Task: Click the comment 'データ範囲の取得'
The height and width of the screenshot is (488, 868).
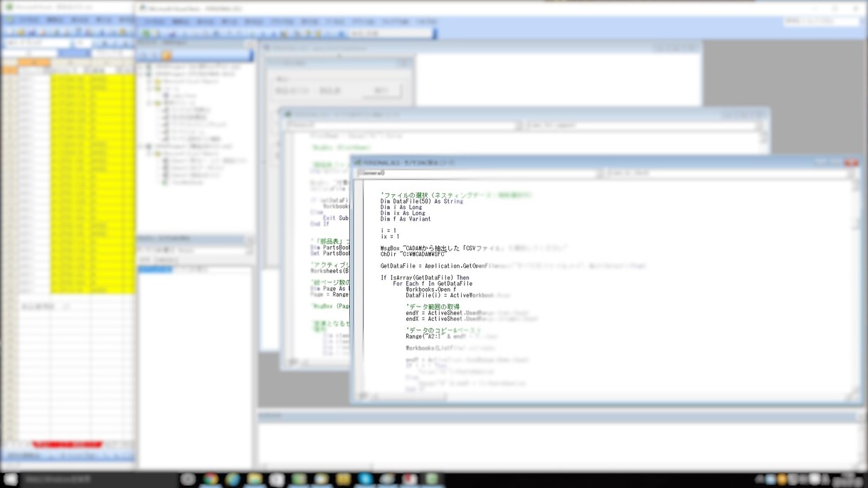Action: (x=433, y=307)
